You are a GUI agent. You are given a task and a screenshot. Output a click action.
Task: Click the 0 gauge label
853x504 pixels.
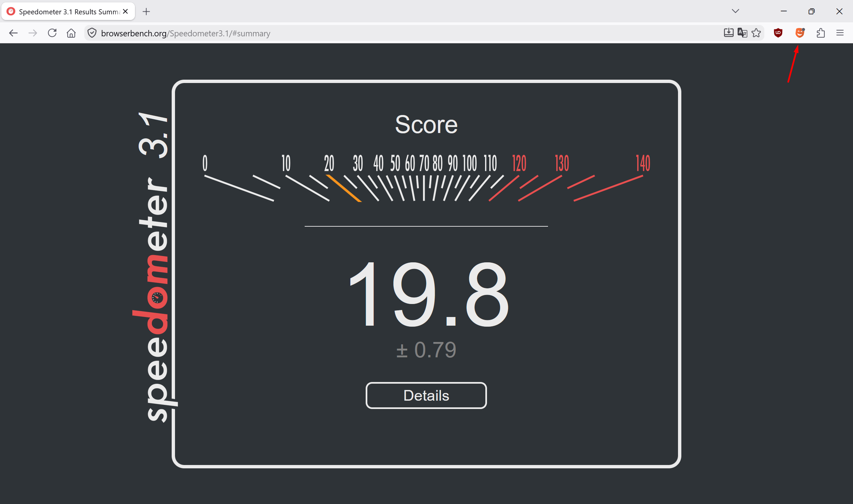pos(205,163)
